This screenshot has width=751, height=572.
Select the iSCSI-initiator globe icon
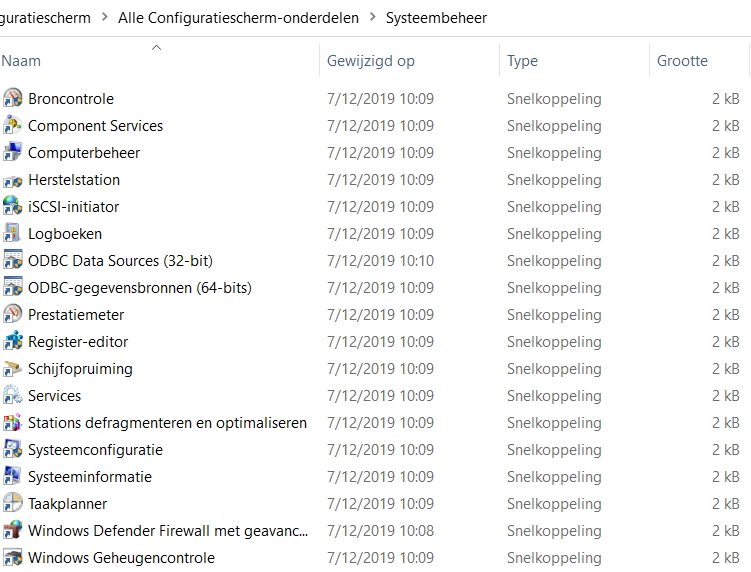[x=12, y=206]
